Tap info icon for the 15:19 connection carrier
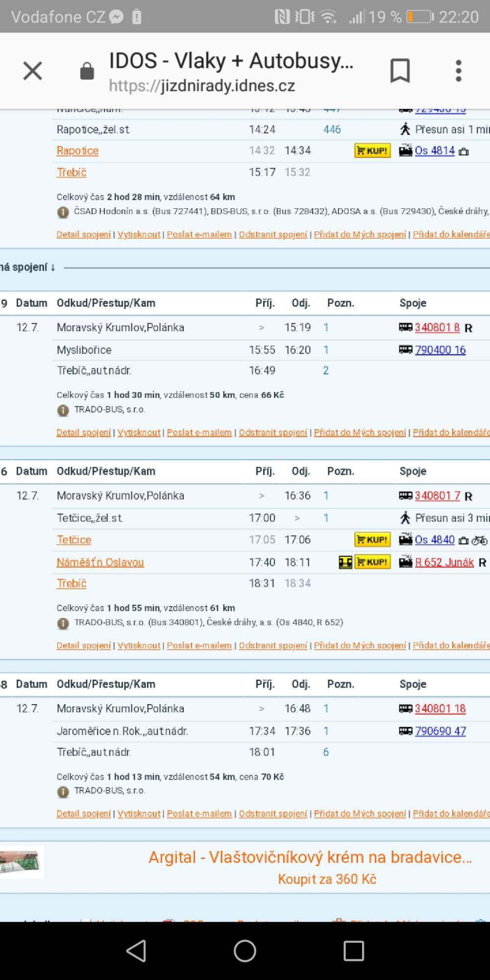The width and height of the screenshot is (490, 980). coord(63,410)
